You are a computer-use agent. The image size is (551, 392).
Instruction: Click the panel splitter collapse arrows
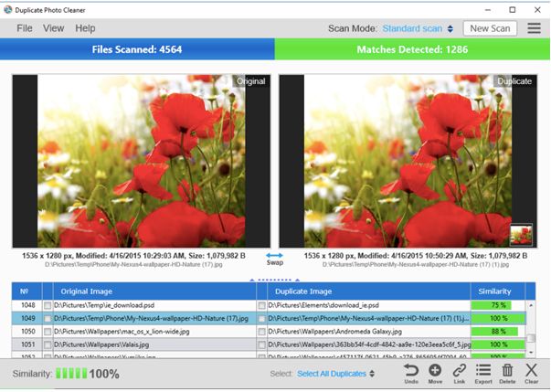275,280
